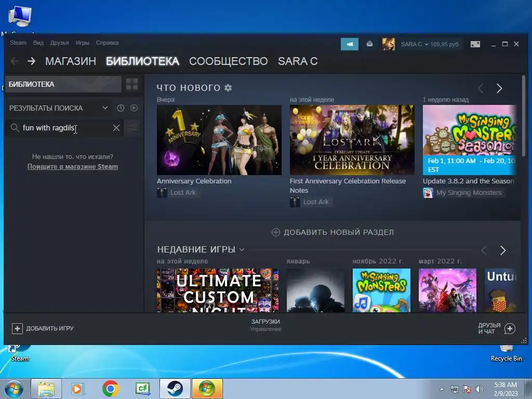The image size is (532, 399).
Task: Open Windows Media Player taskbar icon
Action: [78, 389]
